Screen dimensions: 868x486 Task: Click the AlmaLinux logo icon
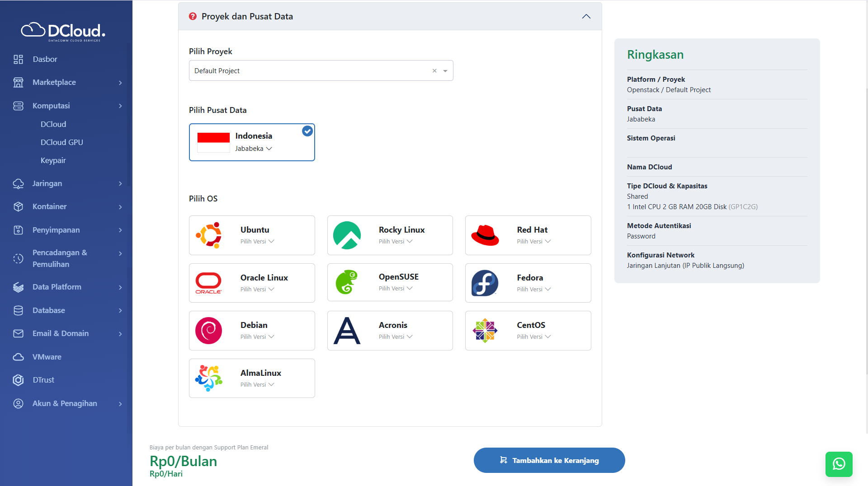[209, 379]
